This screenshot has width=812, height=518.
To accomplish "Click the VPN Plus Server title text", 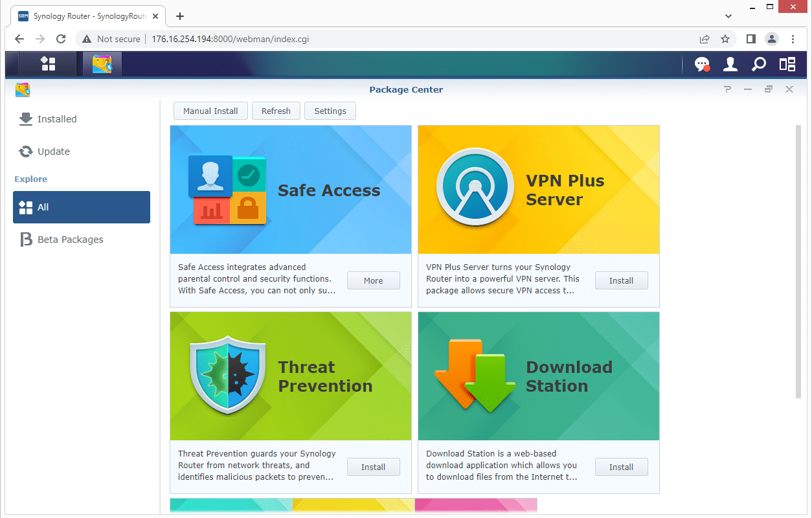I will [565, 190].
